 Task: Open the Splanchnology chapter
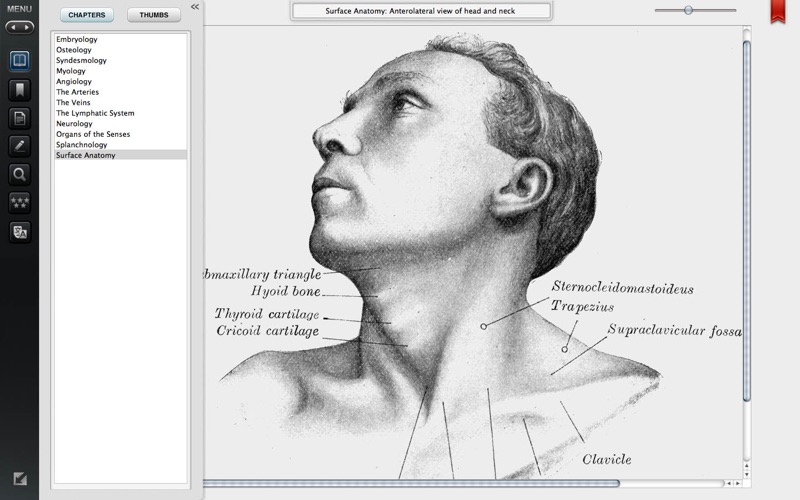(x=120, y=145)
